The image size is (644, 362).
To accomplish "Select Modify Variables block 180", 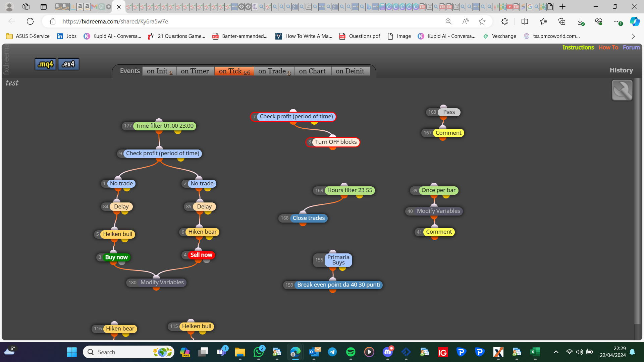I will [156, 283].
